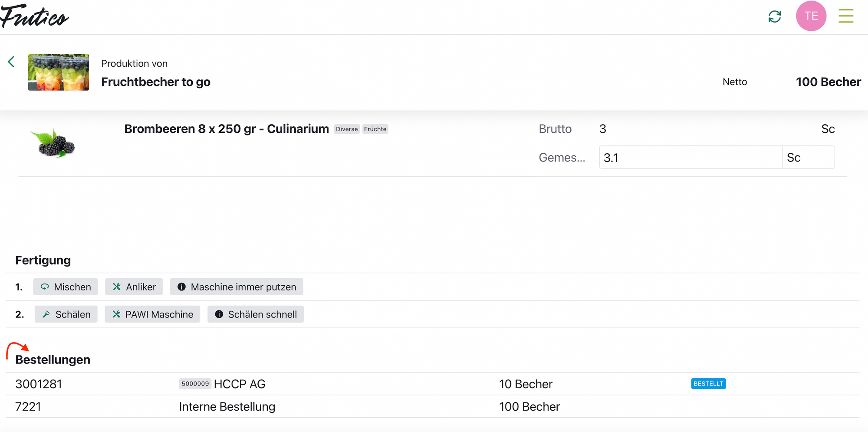Click the PAWI Maschine tool tag
Screen dimensions: 868x432
(x=152, y=314)
